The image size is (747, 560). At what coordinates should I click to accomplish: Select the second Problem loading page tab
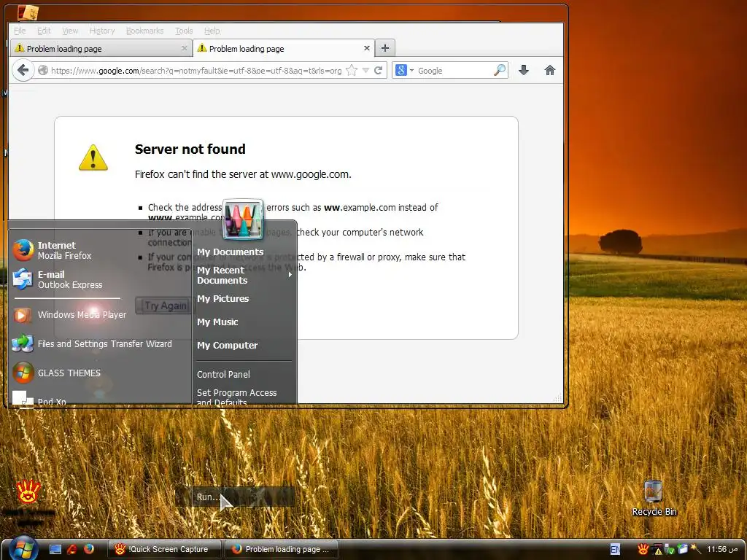pyautogui.click(x=284, y=48)
